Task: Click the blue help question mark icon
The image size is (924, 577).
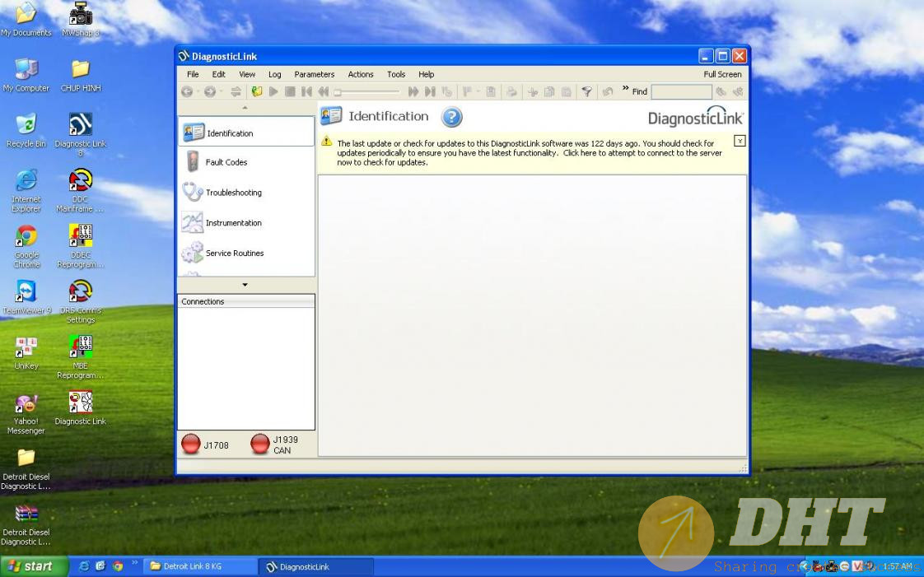Action: pyautogui.click(x=452, y=117)
